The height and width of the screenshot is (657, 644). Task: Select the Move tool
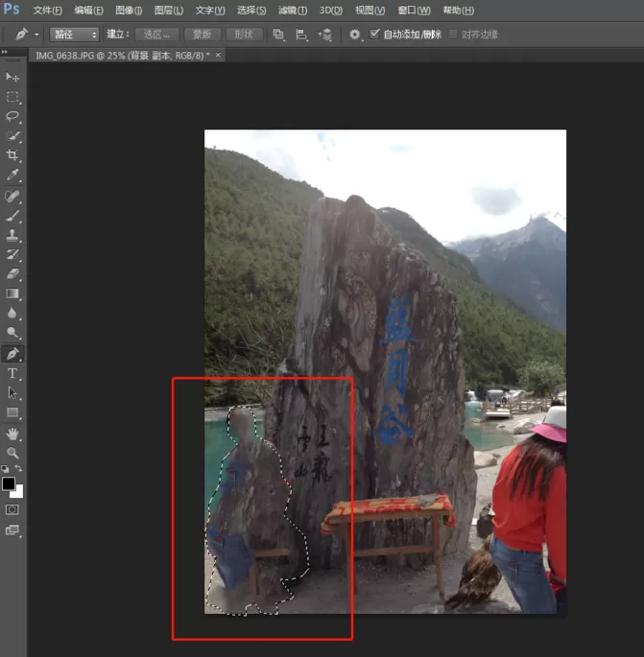12,77
